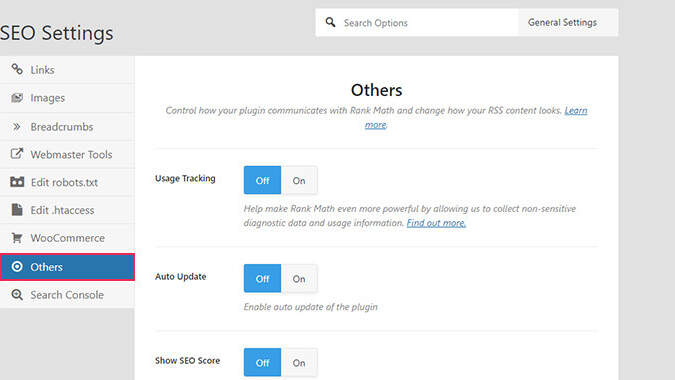Switch to the Breadcrumbs tab

(x=67, y=127)
